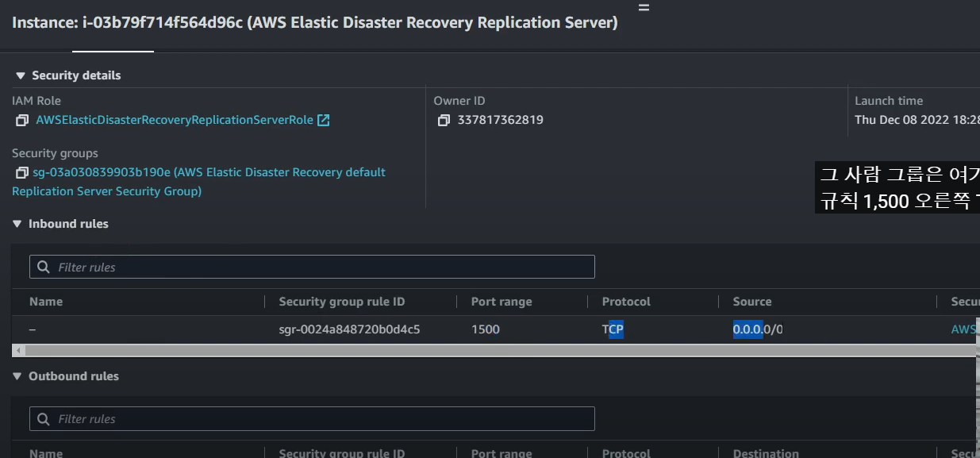Image resolution: width=980 pixels, height=458 pixels.
Task: Click the Launch time value text
Action: pyautogui.click(x=917, y=121)
